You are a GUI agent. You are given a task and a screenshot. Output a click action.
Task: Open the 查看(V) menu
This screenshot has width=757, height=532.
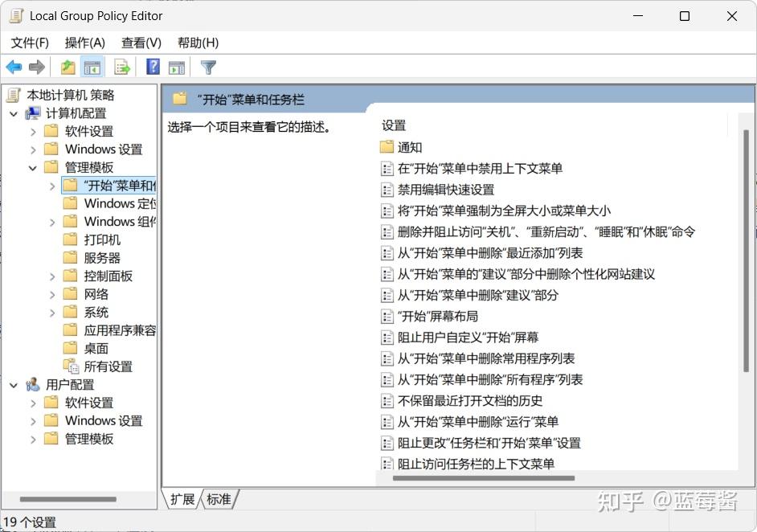point(141,43)
